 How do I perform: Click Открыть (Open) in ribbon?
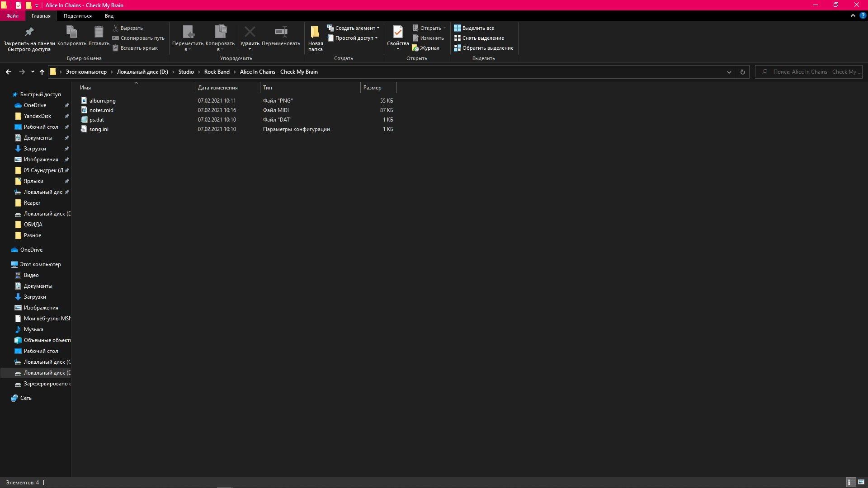[x=429, y=28]
